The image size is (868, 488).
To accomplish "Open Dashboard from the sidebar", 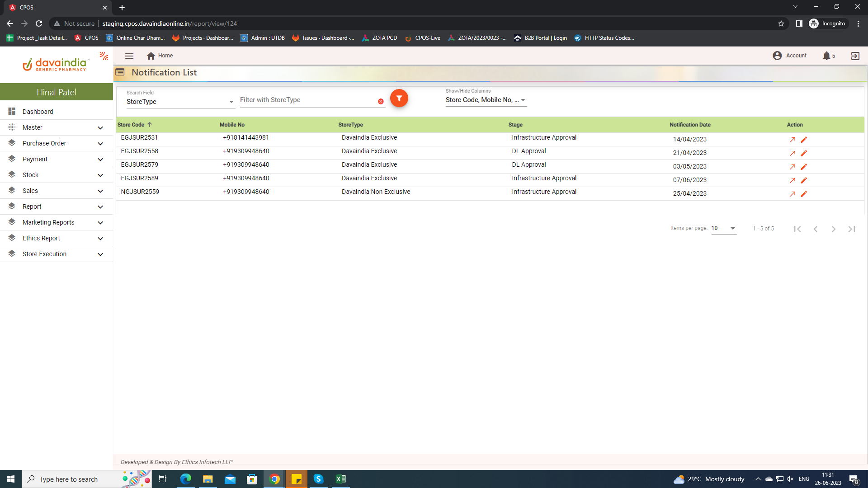I will 38,112.
